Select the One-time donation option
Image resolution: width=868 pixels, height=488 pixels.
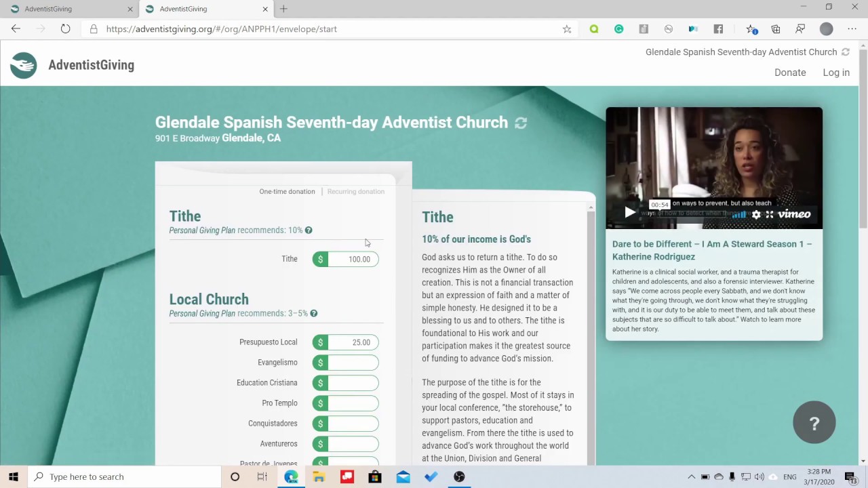click(287, 192)
